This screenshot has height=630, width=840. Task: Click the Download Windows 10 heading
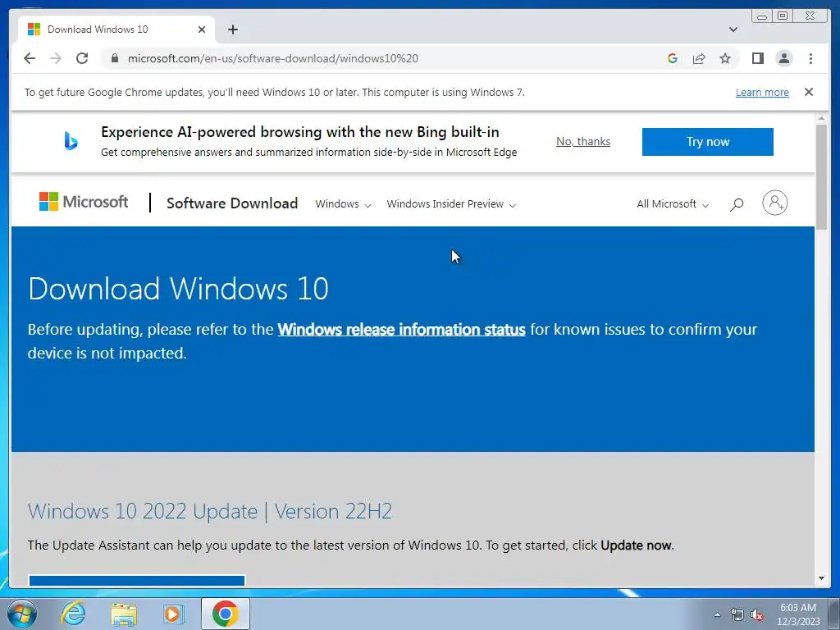pyautogui.click(x=178, y=289)
